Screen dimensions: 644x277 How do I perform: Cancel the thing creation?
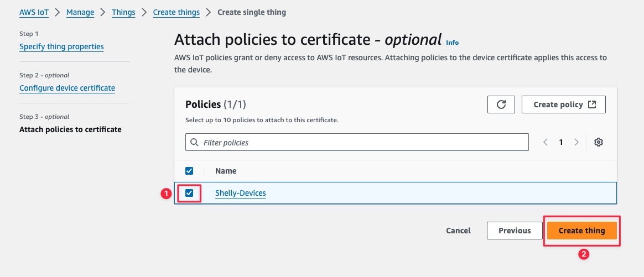458,231
